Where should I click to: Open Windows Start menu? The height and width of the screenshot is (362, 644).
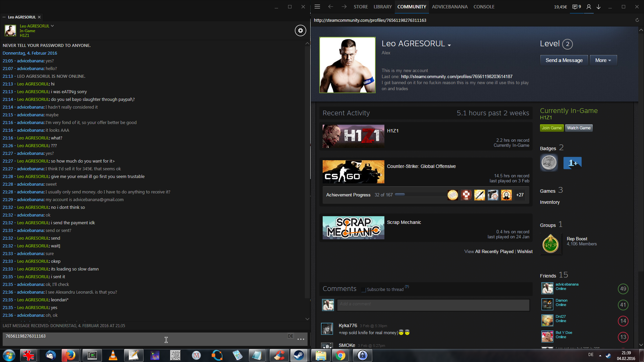pos(9,355)
